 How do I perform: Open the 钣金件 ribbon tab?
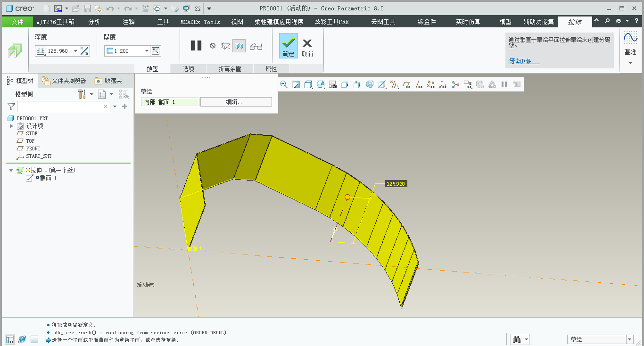pos(427,22)
